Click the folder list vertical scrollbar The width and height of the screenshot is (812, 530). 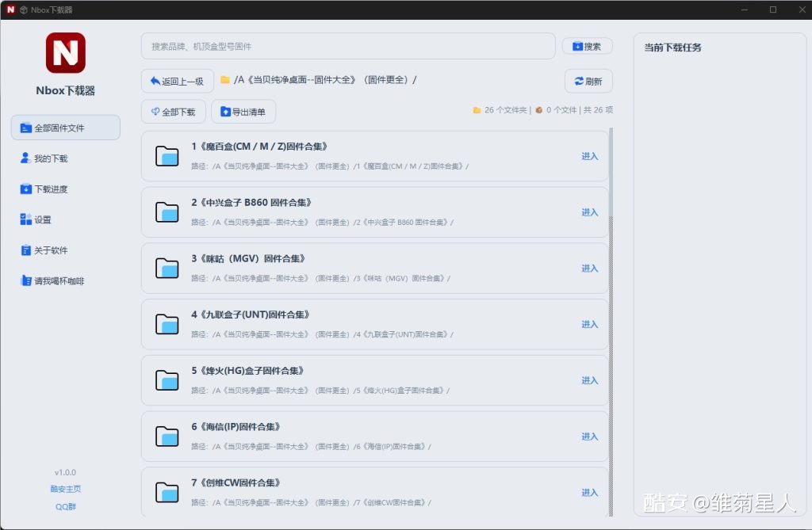click(x=611, y=321)
